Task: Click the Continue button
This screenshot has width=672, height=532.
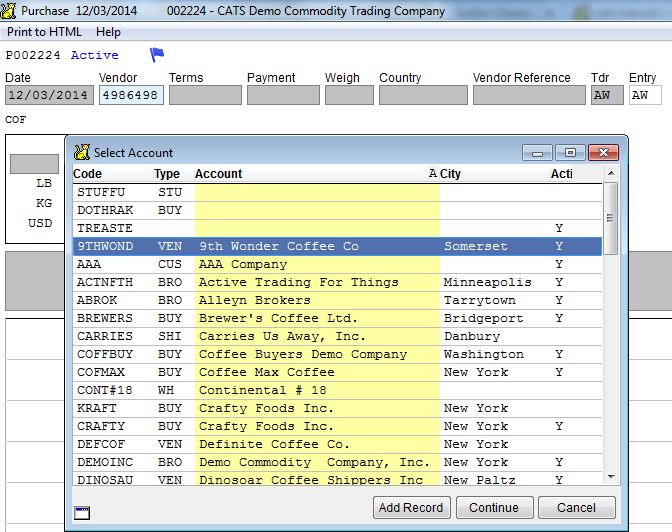Action: (495, 508)
